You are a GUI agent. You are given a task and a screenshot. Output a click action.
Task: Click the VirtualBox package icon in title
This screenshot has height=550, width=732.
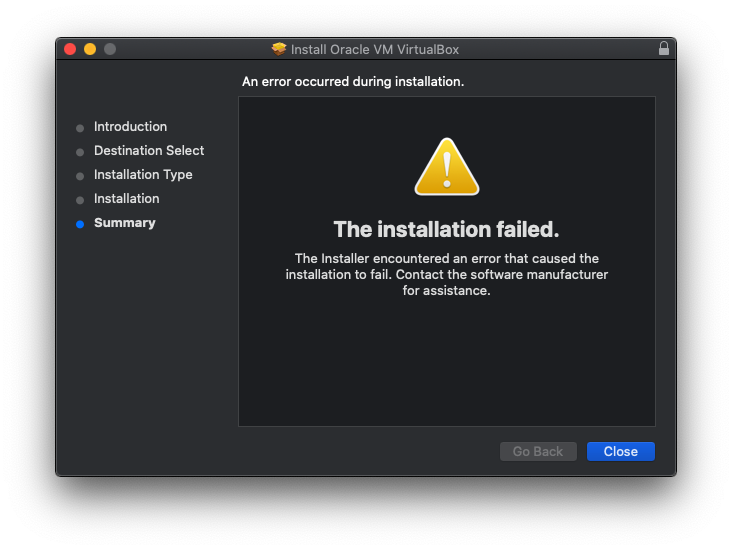click(x=279, y=49)
